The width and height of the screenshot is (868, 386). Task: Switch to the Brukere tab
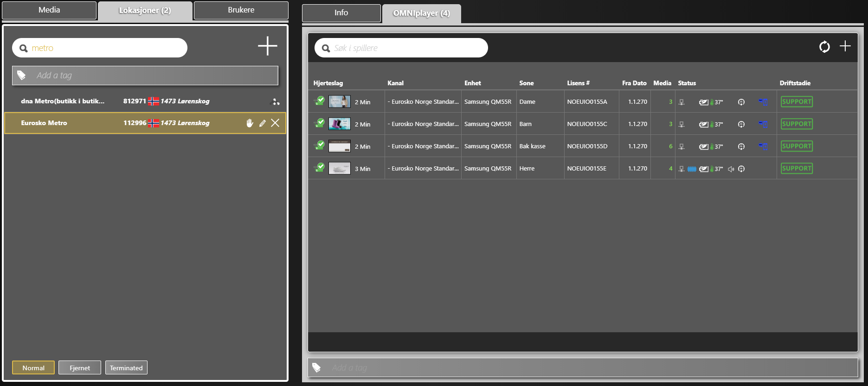241,10
